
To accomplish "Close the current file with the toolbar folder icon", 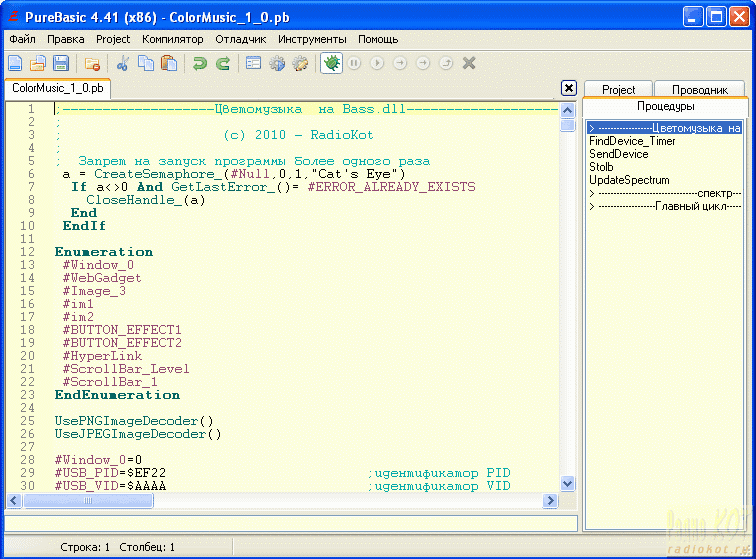I will [92, 63].
